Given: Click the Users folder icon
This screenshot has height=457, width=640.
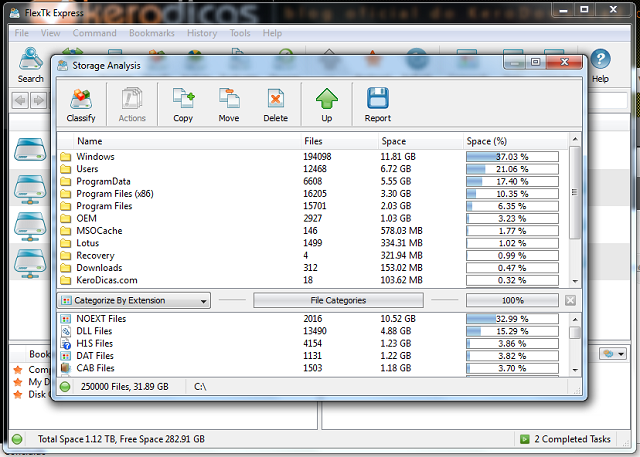Looking at the screenshot, I should (x=65, y=169).
